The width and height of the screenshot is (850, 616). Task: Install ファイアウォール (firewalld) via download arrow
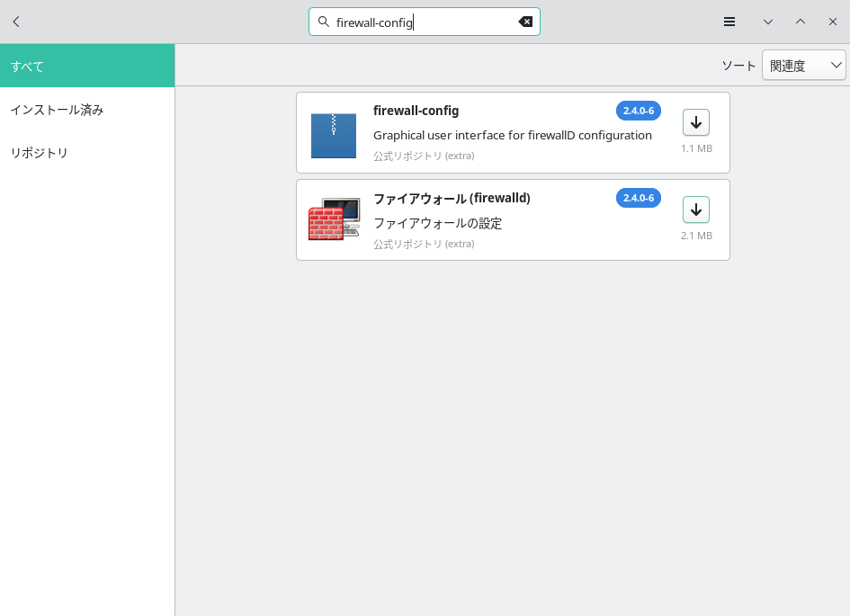coord(695,210)
